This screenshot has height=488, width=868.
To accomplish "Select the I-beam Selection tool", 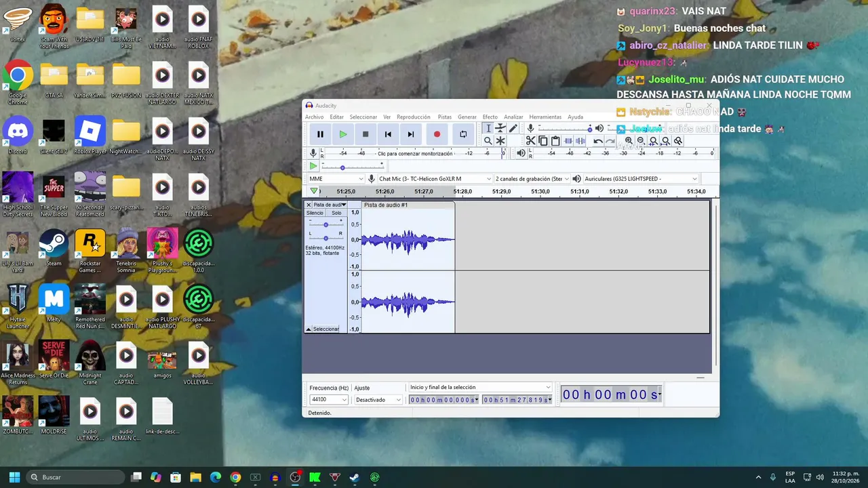I will [x=488, y=128].
